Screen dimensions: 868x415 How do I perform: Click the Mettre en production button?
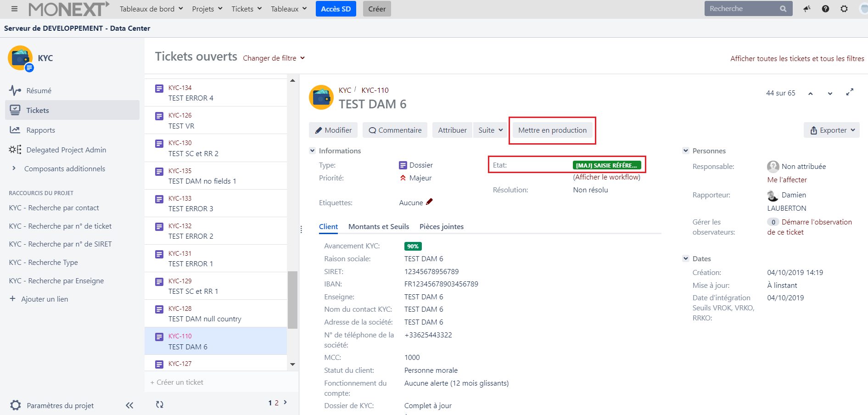[x=552, y=130]
